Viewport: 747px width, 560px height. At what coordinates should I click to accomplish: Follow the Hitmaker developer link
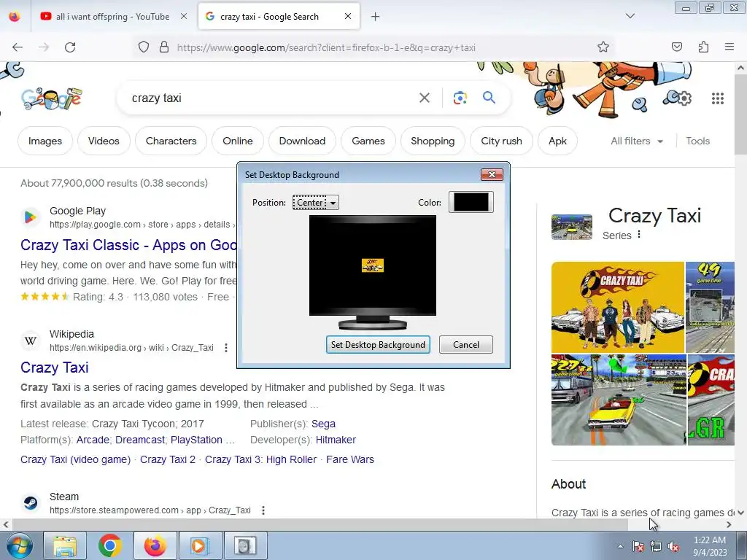click(336, 440)
